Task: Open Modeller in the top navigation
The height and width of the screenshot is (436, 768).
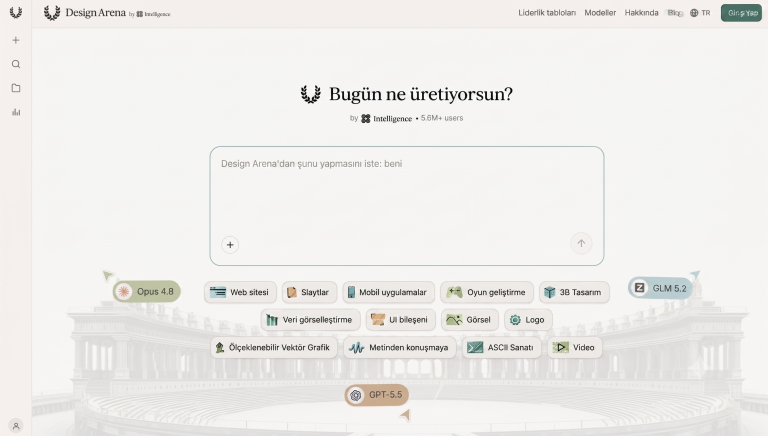Action: 600,13
